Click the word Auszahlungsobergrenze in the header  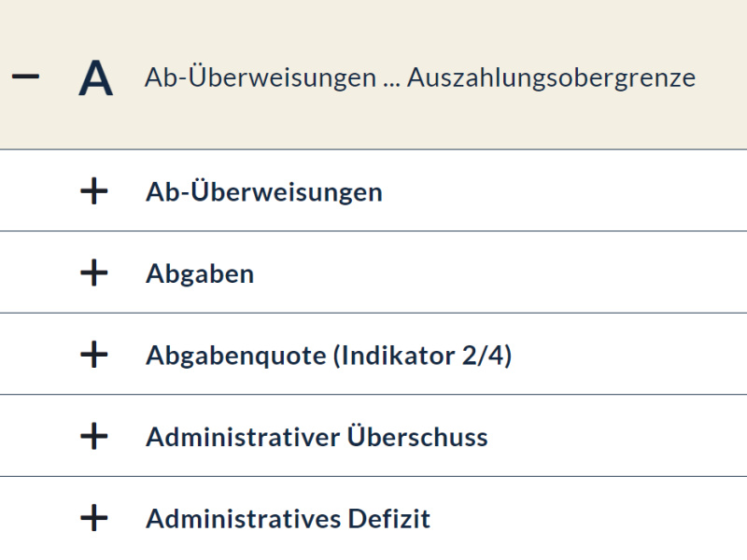pos(551,78)
